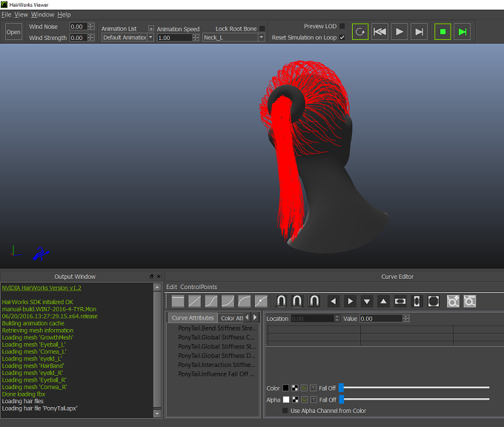Reload the Alpha row texture
Image resolution: width=504 pixels, height=427 pixels.
coord(304,400)
